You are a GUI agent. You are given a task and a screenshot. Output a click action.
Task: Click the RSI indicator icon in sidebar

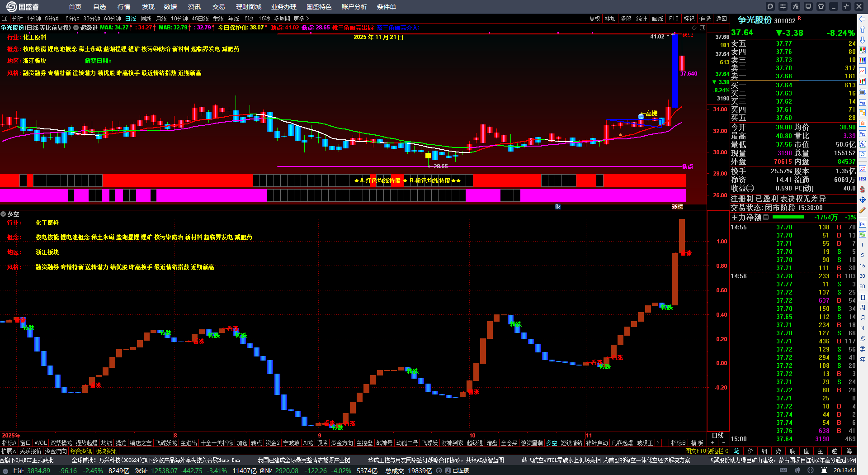[863, 179]
